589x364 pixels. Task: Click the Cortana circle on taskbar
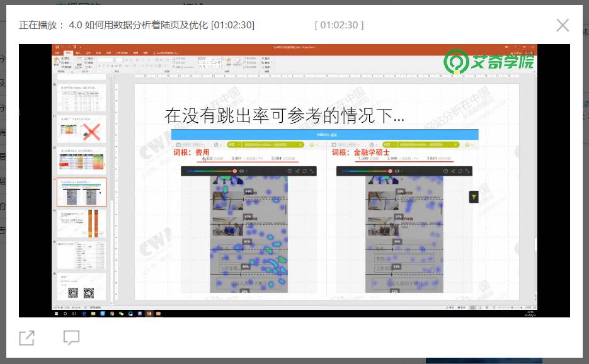coord(66,313)
